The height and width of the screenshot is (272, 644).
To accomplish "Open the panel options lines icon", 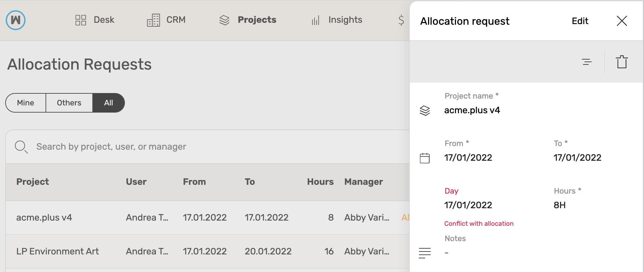I will point(587,62).
